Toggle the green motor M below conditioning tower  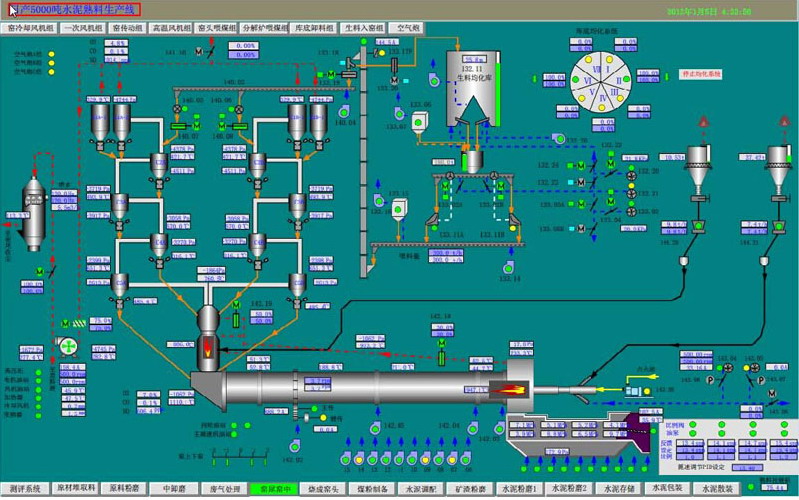tap(40, 271)
